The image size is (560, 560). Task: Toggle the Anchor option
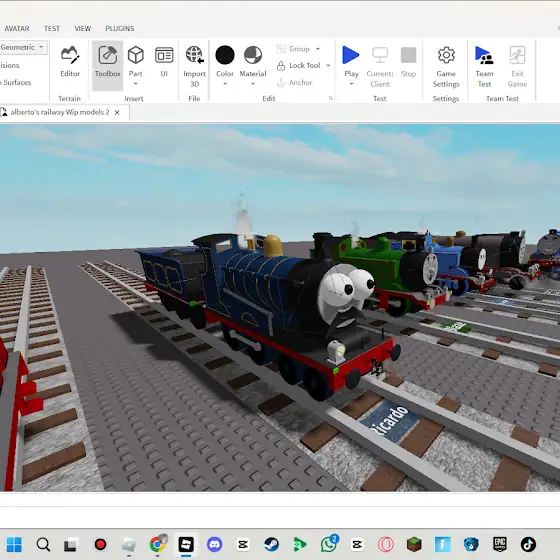pos(295,82)
